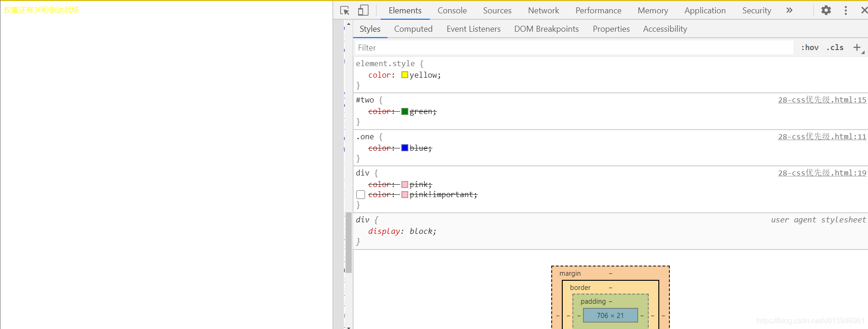Click the margin label in box model
This screenshot has width=868, height=329.
570,273
